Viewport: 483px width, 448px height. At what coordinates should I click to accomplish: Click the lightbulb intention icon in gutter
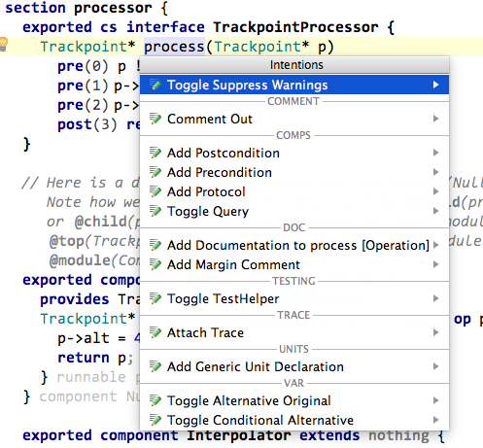tap(4, 45)
